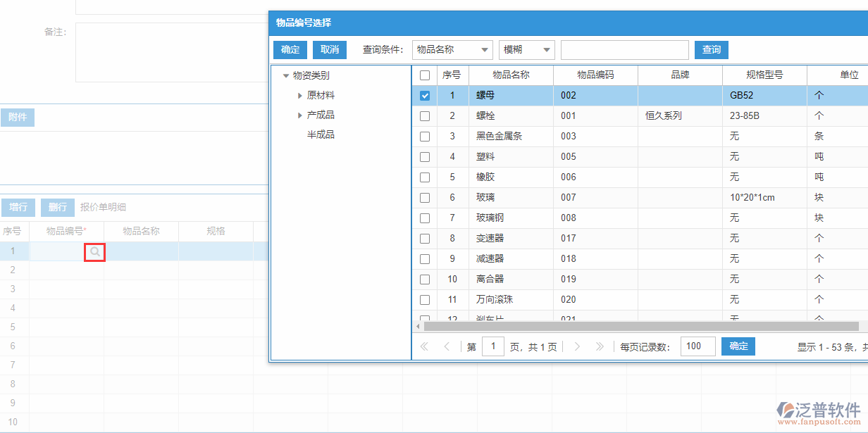Click the magnifier lookup icon in 物品编号 cell
The width and height of the screenshot is (868, 433).
point(94,251)
